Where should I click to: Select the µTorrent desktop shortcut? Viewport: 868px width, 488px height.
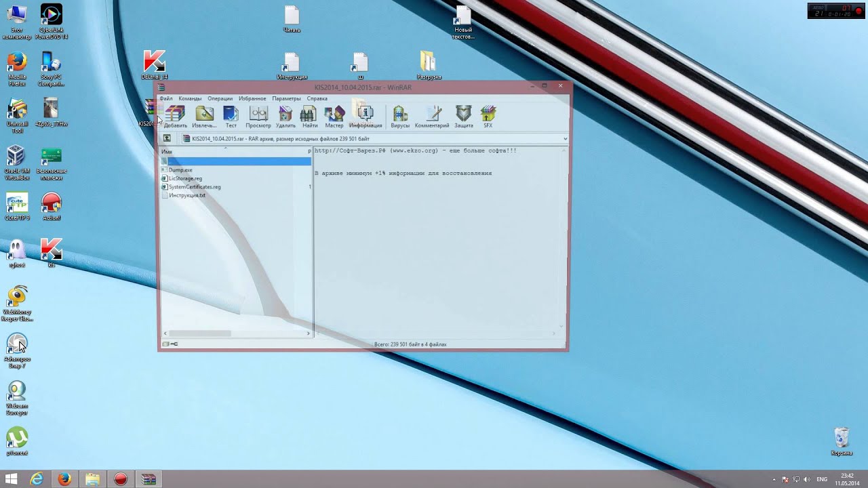coord(17,441)
